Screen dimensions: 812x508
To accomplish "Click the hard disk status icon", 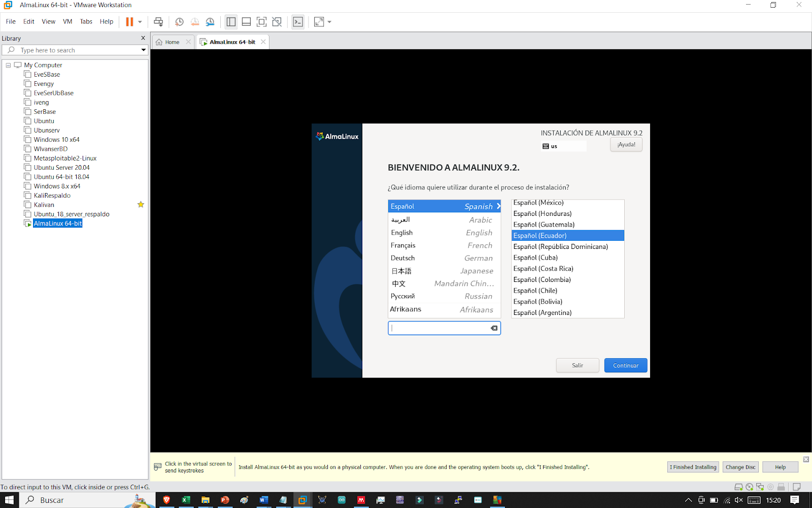I will click(739, 487).
